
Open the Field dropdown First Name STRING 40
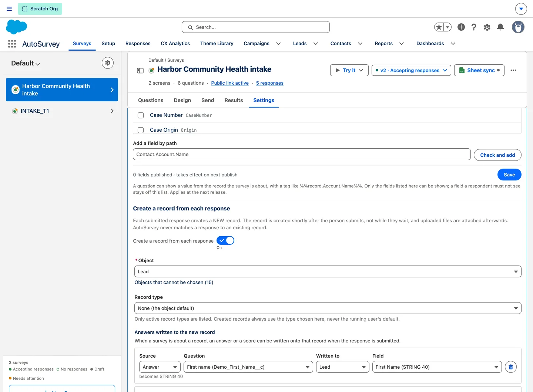437,367
